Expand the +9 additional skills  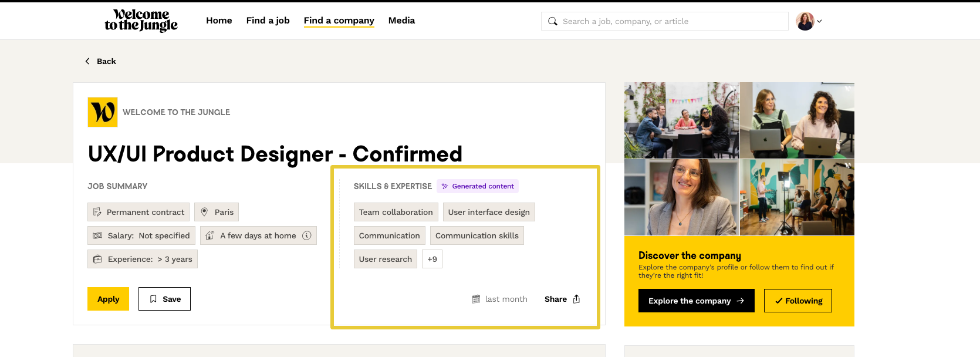pyautogui.click(x=432, y=259)
